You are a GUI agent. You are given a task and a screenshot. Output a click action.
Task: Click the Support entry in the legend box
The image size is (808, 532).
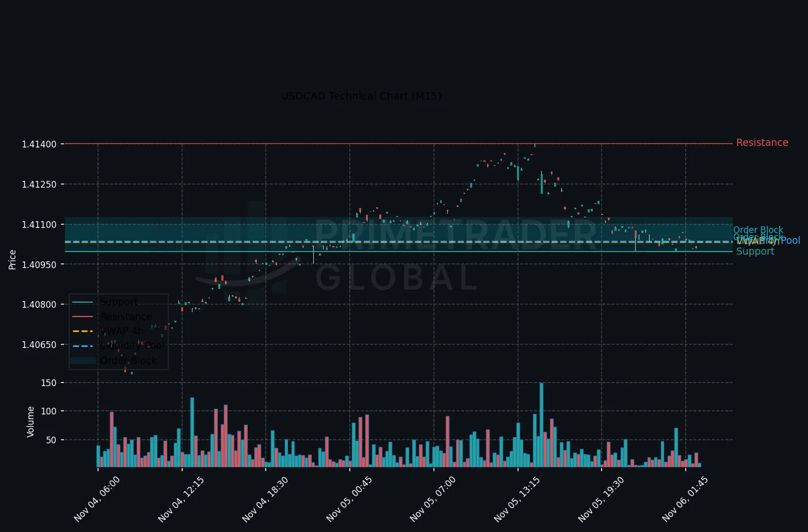[119, 302]
